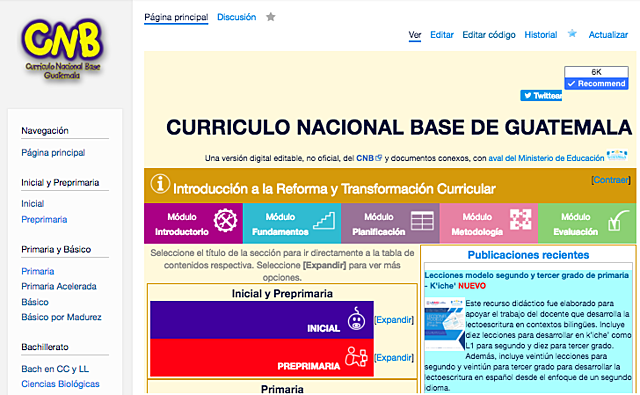Click the Actualizar tab
Screen dimensions: 640x395
(x=608, y=35)
